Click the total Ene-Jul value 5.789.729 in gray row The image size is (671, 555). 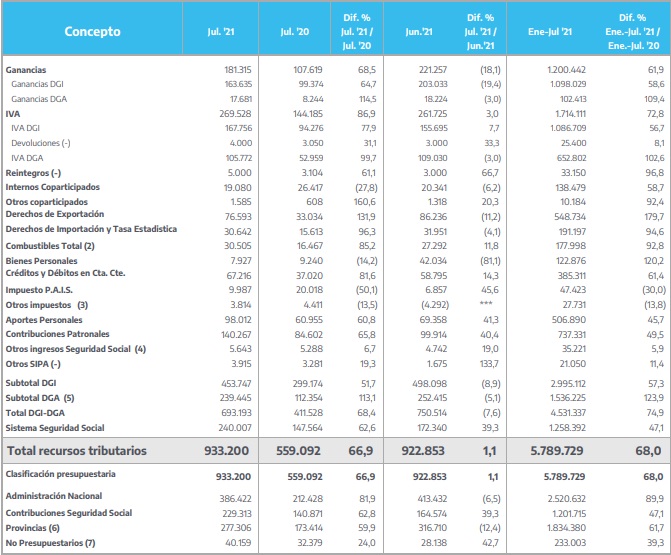click(x=557, y=451)
